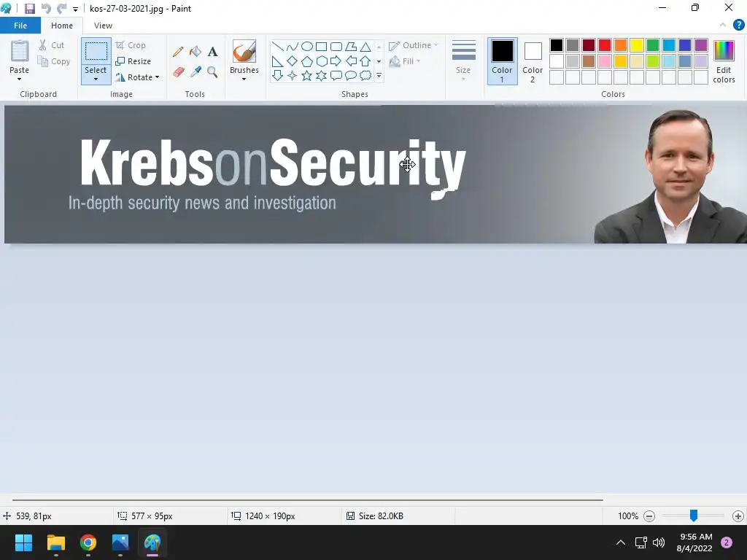The width and height of the screenshot is (747, 560).
Task: Click the Resize button
Action: (x=133, y=61)
